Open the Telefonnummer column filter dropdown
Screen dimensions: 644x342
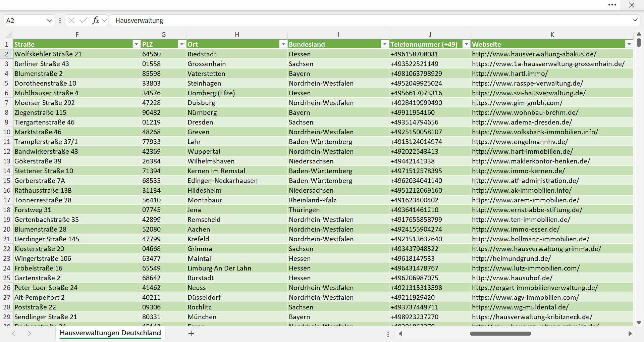(x=466, y=44)
